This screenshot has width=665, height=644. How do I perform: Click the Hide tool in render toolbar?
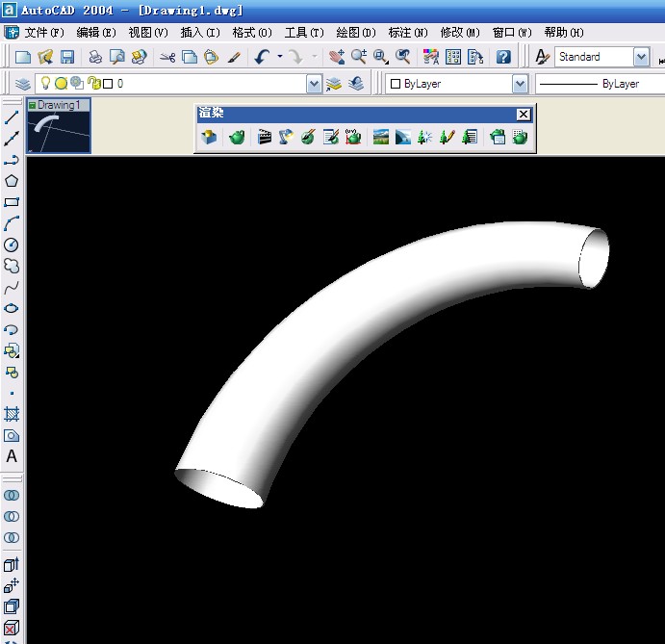click(208, 137)
